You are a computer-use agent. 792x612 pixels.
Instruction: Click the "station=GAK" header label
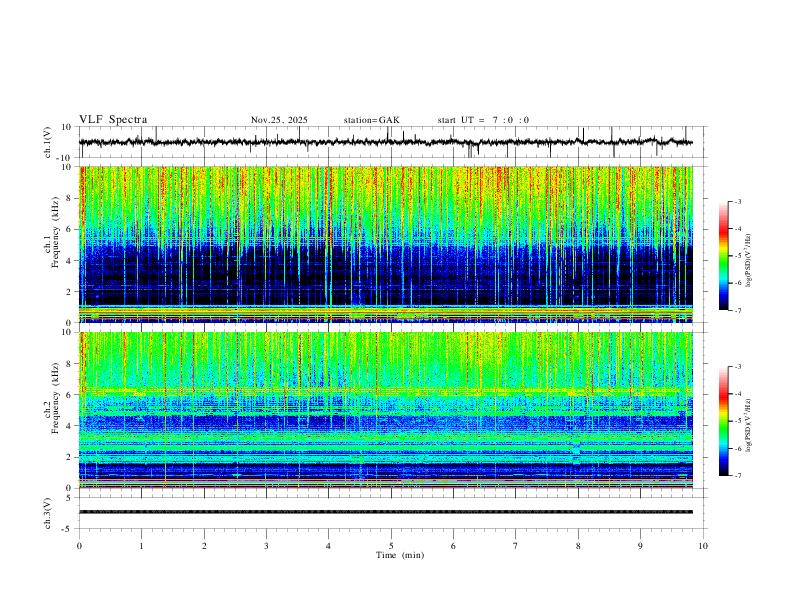pos(371,120)
